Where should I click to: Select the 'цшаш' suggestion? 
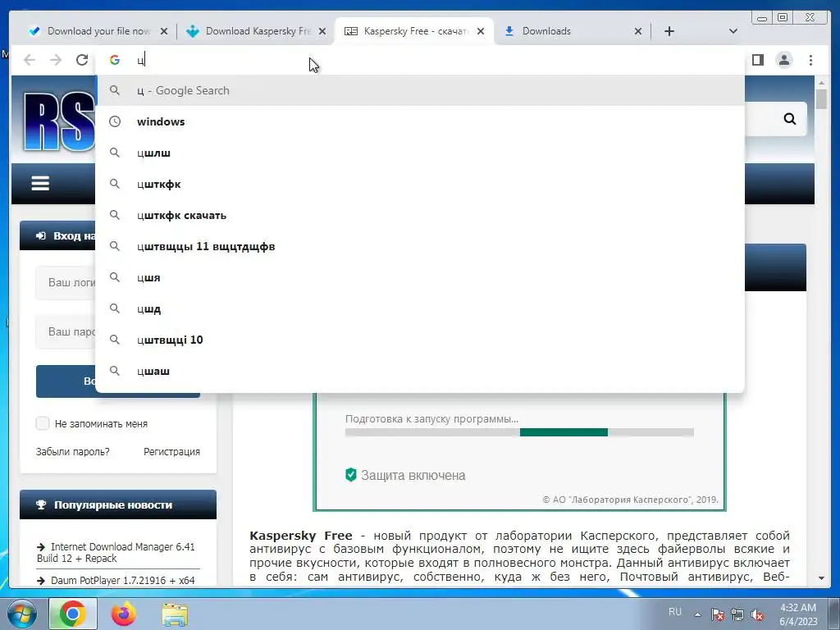click(x=420, y=370)
